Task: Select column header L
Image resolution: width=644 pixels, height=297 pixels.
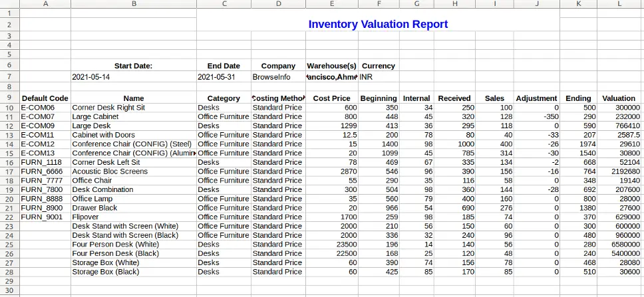Action: 619,4
